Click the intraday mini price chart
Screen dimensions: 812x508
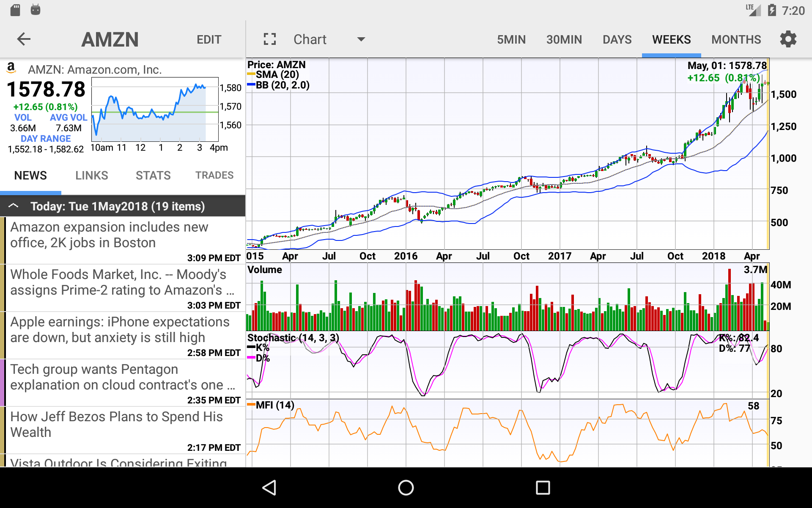click(x=155, y=110)
